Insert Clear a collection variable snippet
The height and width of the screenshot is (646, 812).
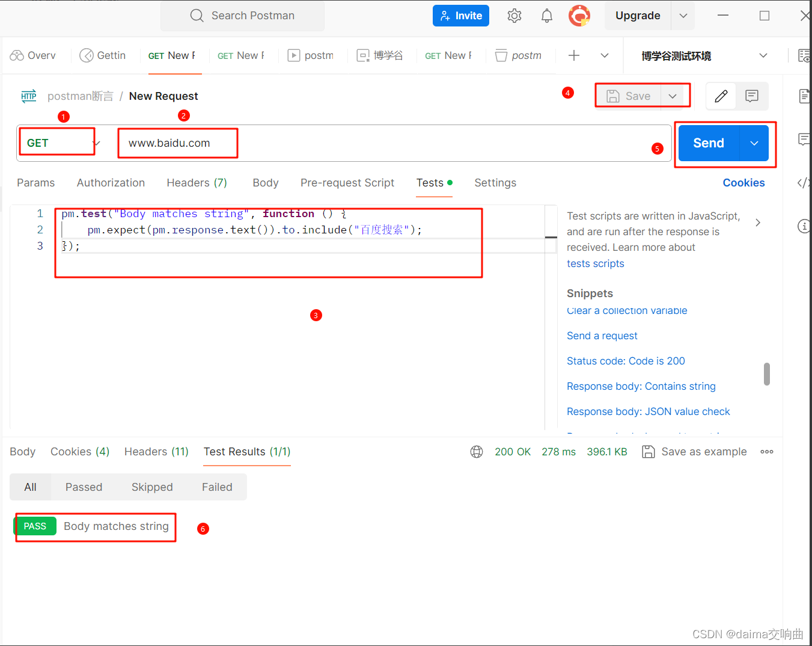tap(627, 311)
